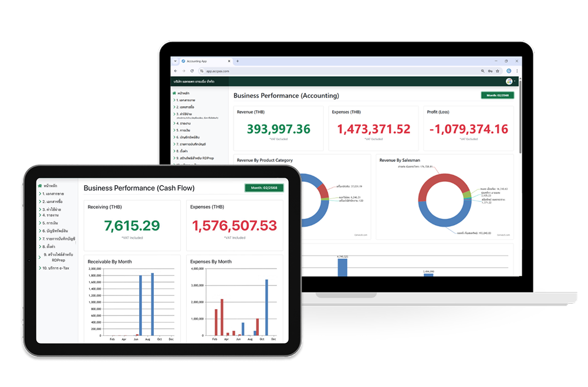
Task: Open '8. ตั้งค่า' in the tablet sidebar
Action: coord(49,246)
